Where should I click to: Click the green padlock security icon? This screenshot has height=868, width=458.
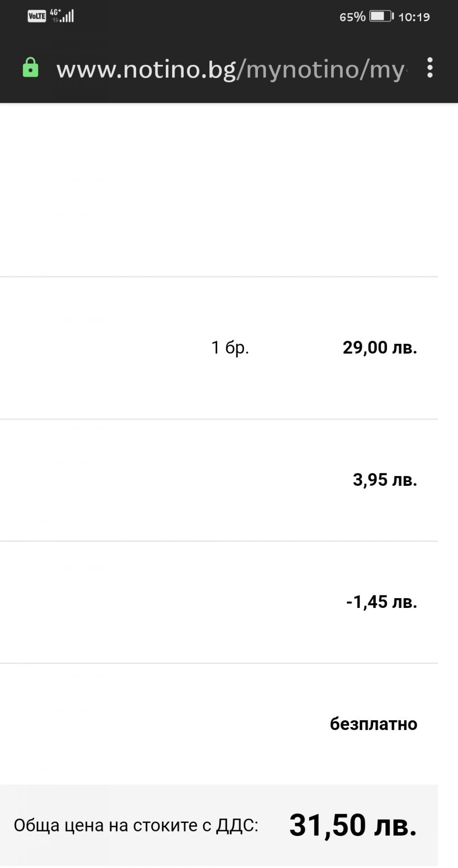coord(31,68)
